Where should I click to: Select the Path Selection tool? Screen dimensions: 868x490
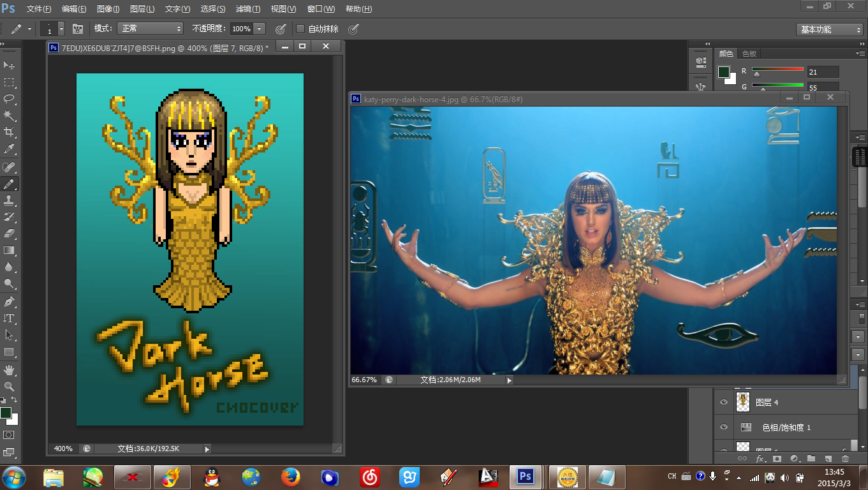(9, 334)
